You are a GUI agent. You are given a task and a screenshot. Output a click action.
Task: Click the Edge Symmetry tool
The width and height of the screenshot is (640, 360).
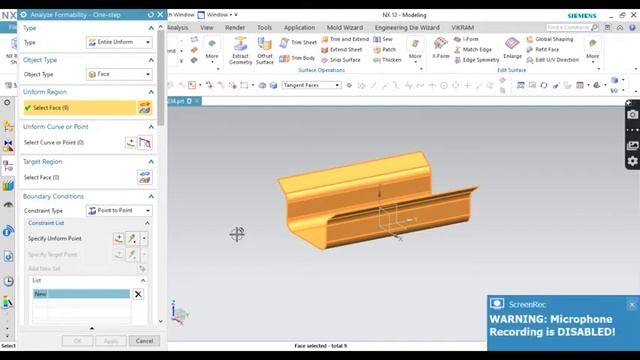[476, 60]
